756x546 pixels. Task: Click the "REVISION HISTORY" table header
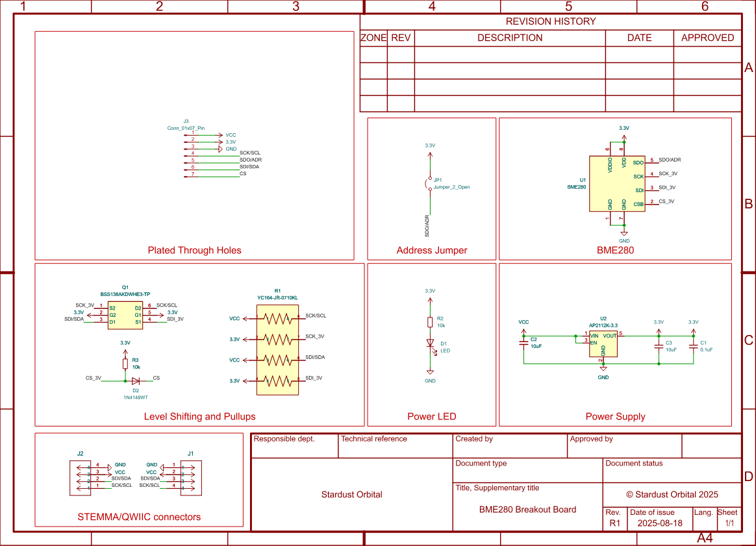(550, 21)
